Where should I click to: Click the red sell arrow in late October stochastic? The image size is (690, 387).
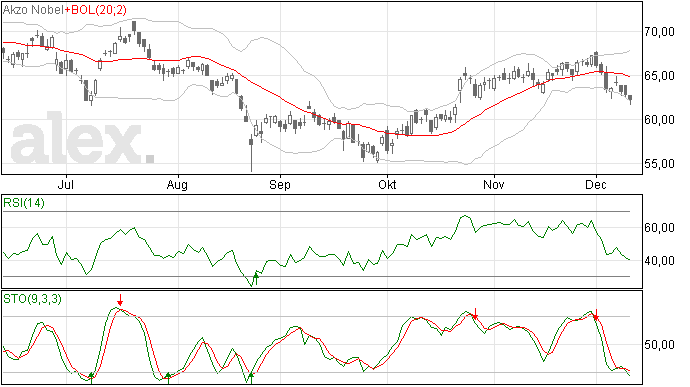tap(475, 314)
